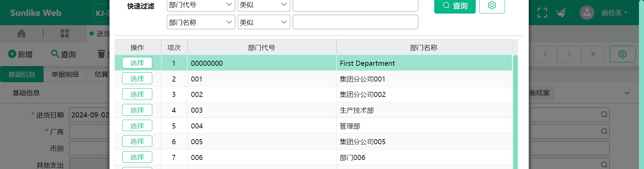Screen dimensions: 644x169
Task: Open the grid apps menu icon
Action: click(x=65, y=34)
